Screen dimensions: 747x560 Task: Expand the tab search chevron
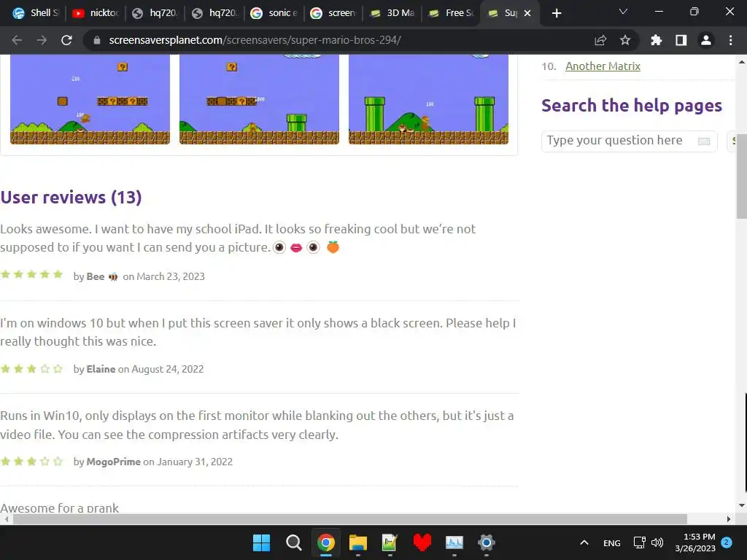coord(623,12)
